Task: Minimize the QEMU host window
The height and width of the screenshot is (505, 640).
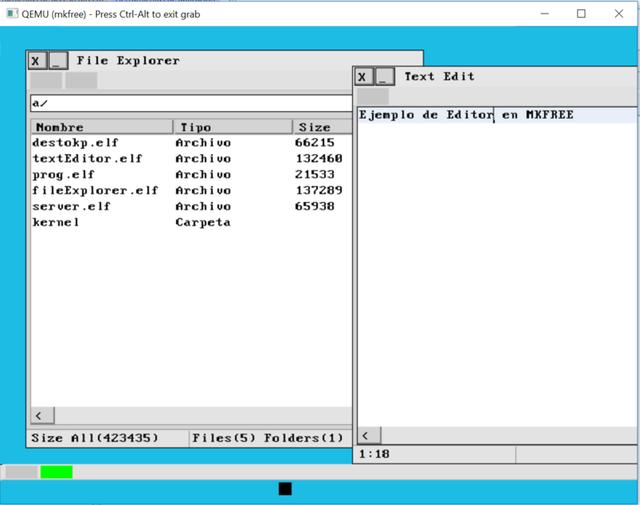Action: coord(544,14)
